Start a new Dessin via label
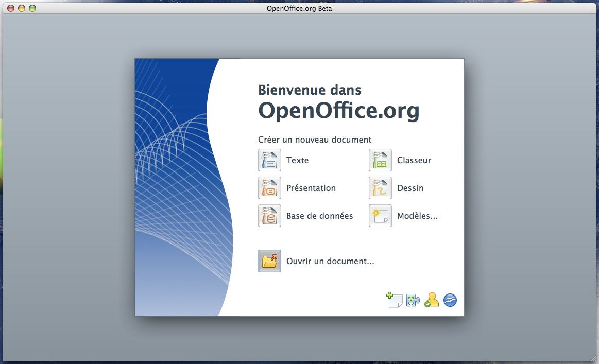Screen dimensions: 599x364 [x=410, y=188]
